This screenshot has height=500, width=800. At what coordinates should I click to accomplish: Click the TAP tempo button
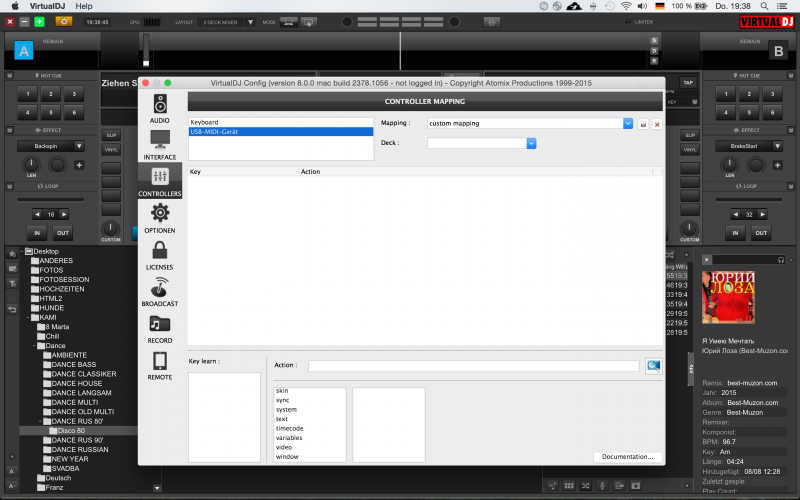tap(688, 83)
